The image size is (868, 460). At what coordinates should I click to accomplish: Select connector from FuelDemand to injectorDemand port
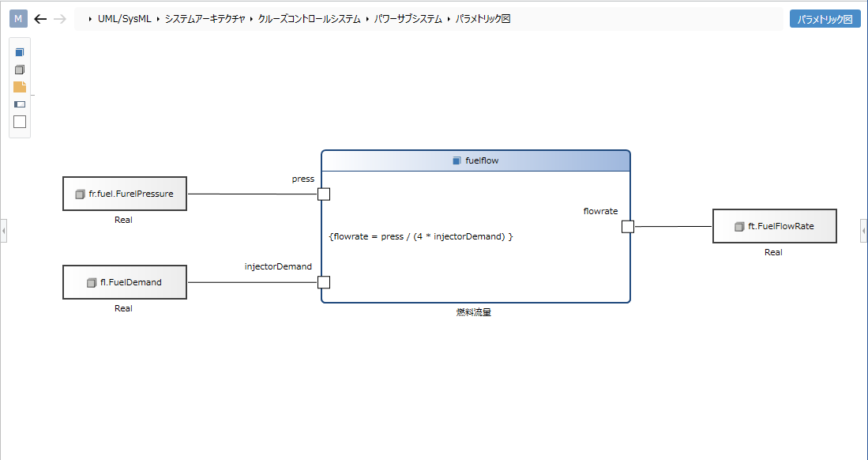253,282
